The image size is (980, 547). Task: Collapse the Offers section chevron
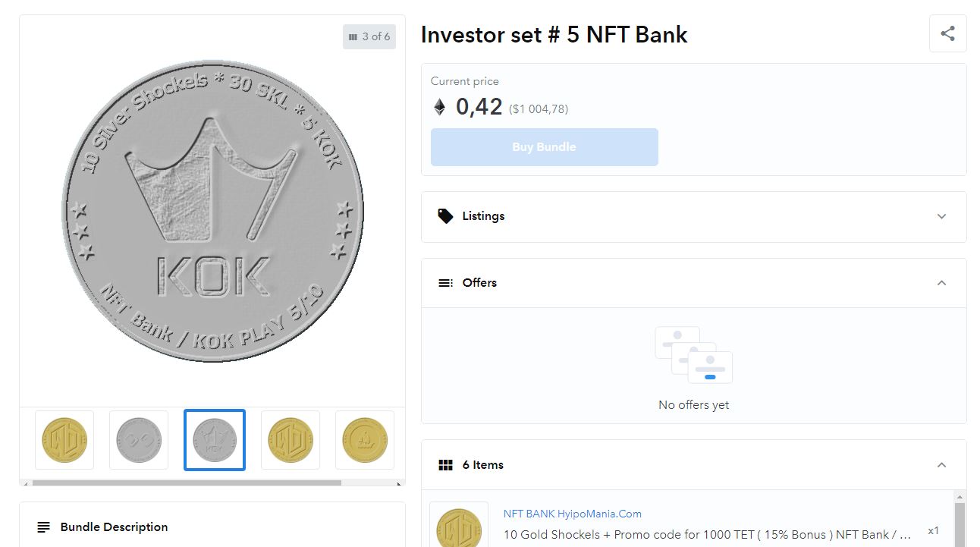(x=941, y=283)
